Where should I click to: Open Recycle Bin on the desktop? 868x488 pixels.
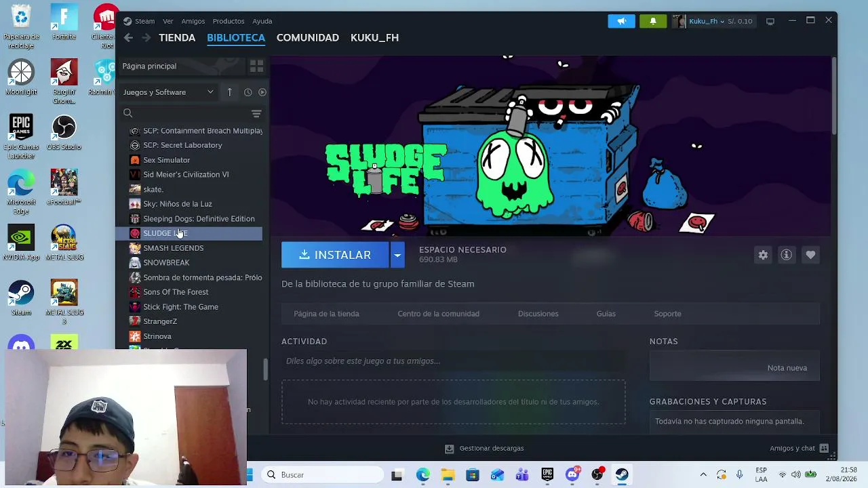(21, 27)
